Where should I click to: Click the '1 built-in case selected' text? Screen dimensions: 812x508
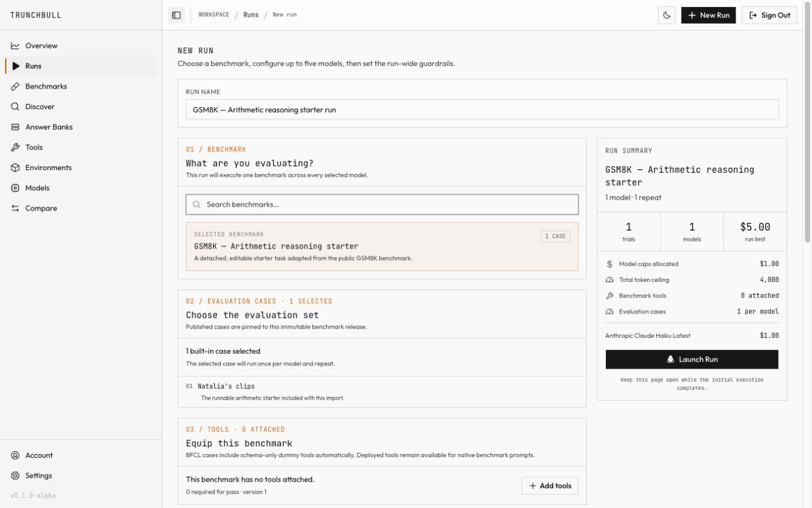pyautogui.click(x=223, y=351)
